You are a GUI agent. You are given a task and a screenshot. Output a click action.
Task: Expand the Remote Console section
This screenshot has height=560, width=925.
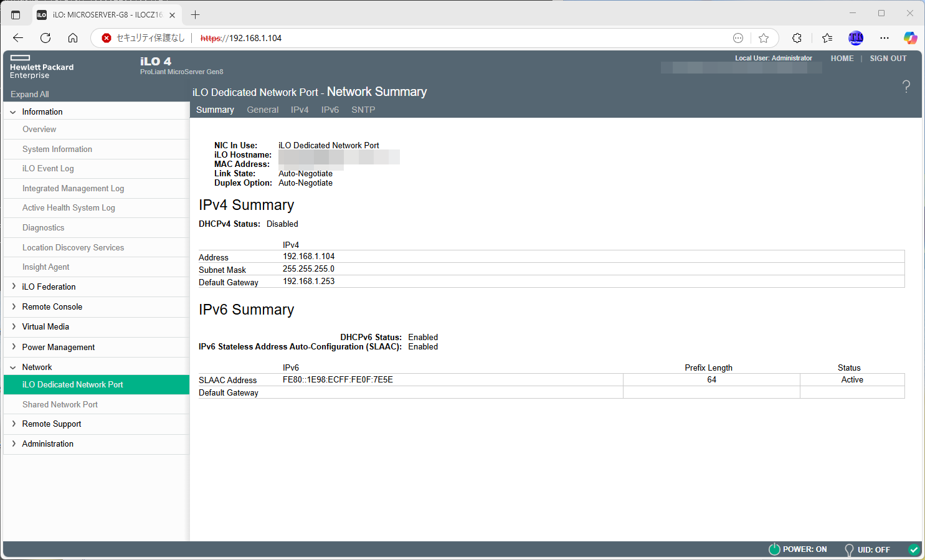[x=14, y=306]
